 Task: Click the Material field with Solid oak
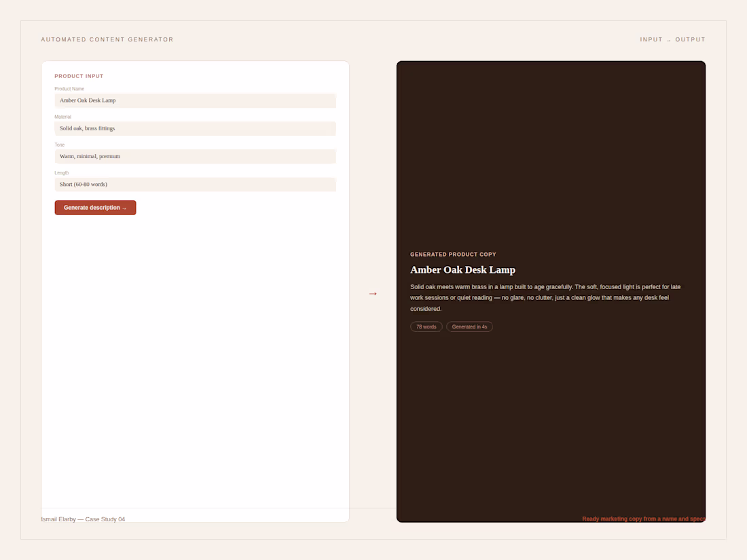click(196, 128)
